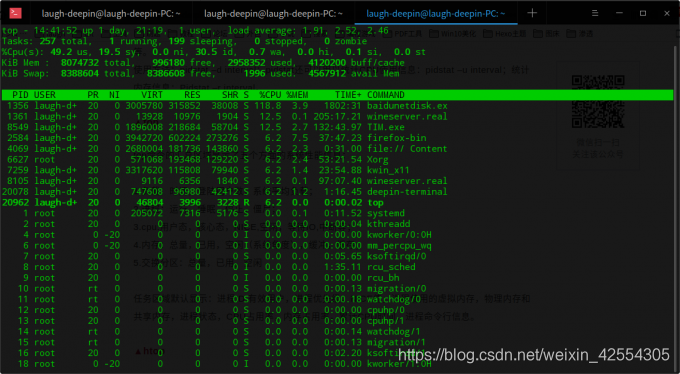Image resolution: width=680 pixels, height=374 pixels.
Task: Click the PID column header
Action: (x=20, y=95)
